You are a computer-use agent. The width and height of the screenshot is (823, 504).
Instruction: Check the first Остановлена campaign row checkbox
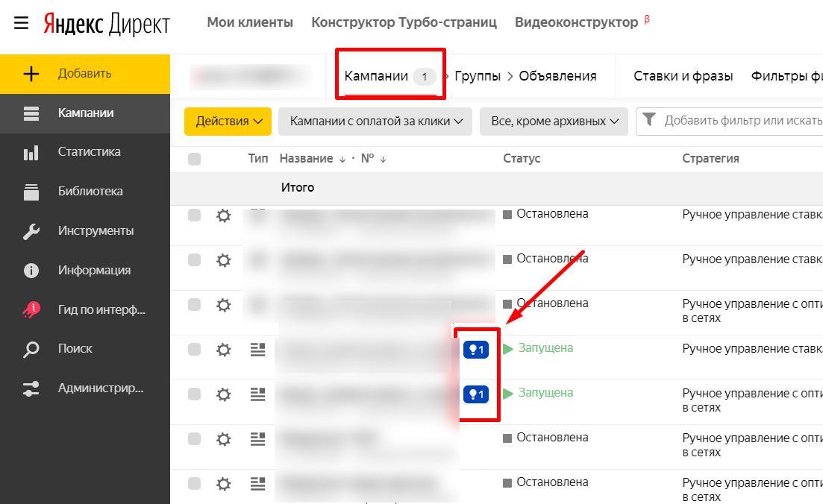click(195, 215)
